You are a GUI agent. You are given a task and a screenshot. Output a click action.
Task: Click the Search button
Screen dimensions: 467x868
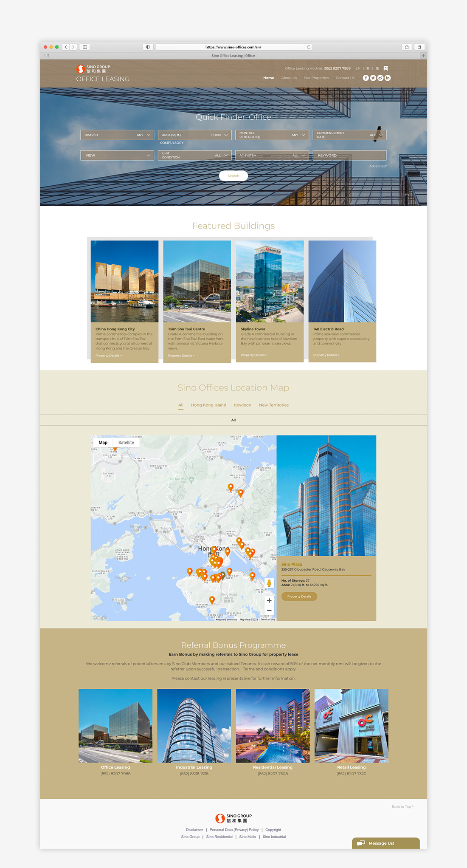(x=233, y=176)
